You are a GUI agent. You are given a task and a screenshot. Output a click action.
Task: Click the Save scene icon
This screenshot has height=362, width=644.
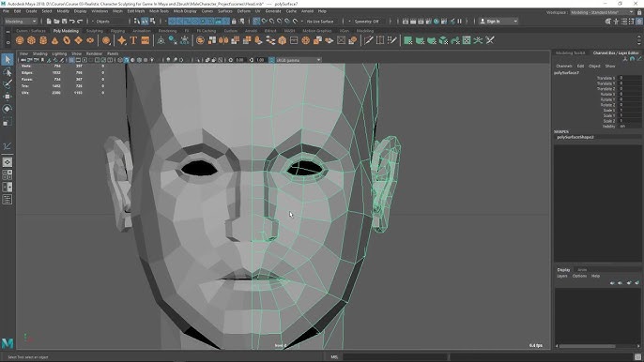point(65,21)
